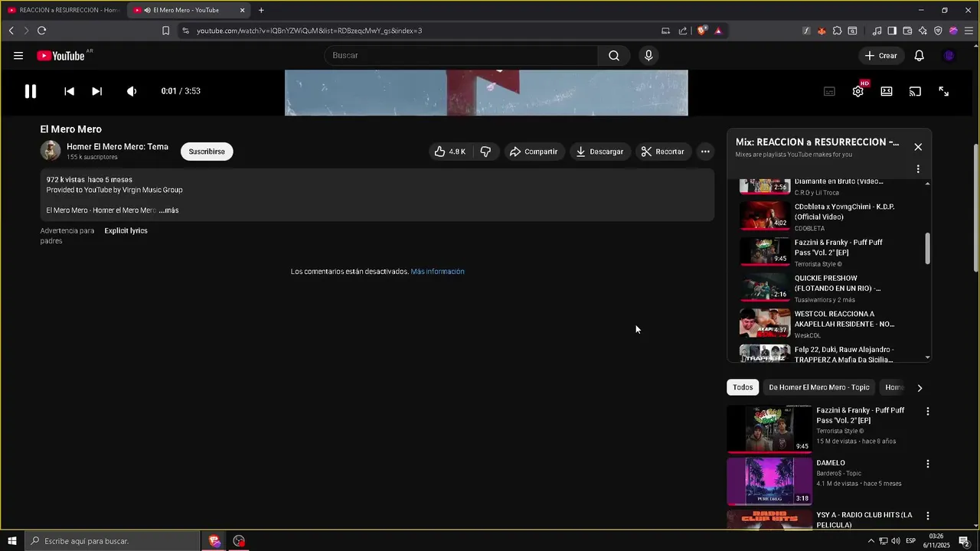Click Windows taskbar search box

112,541
